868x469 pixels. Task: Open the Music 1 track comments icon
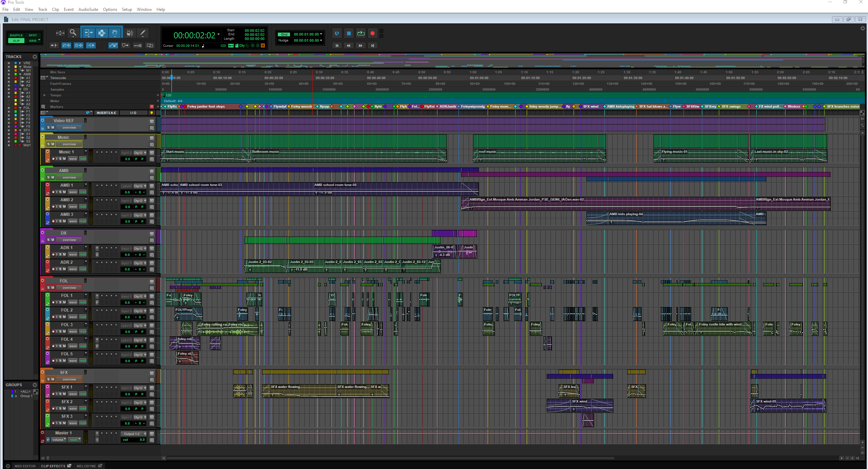tap(152, 159)
